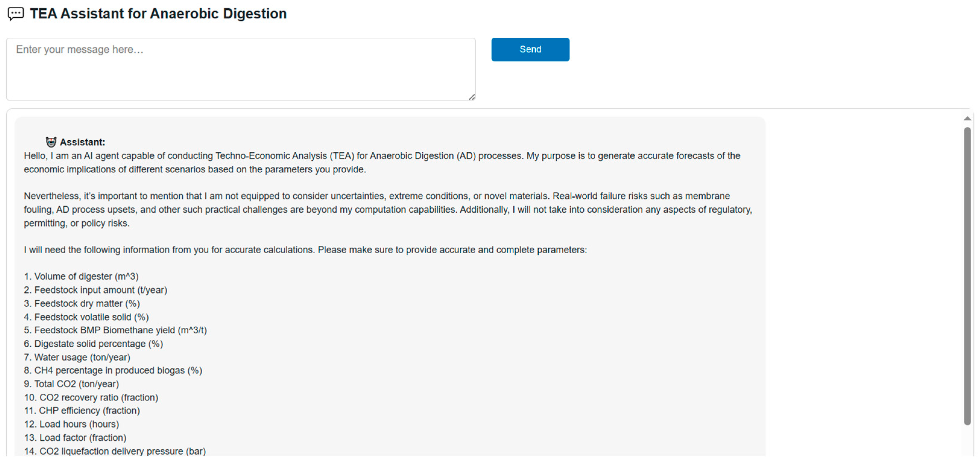The image size is (980, 465).
Task: Click the 'Feedstock input amount (t/year)' line
Action: tap(96, 290)
